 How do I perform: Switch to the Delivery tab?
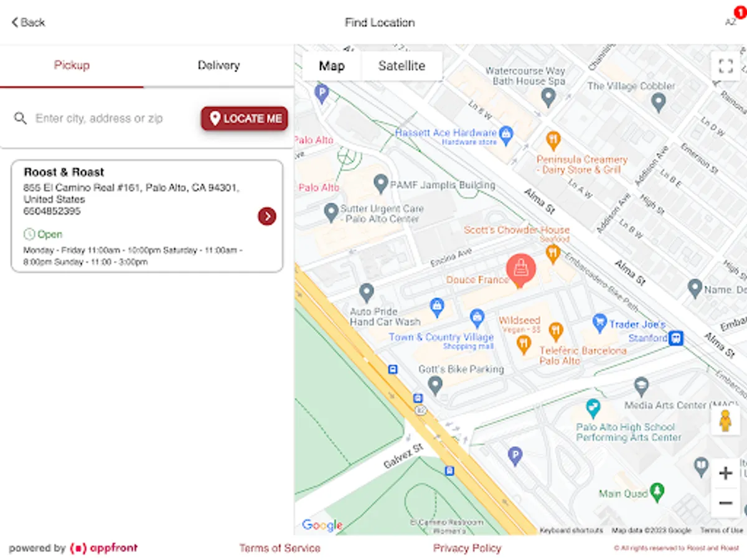pyautogui.click(x=218, y=65)
